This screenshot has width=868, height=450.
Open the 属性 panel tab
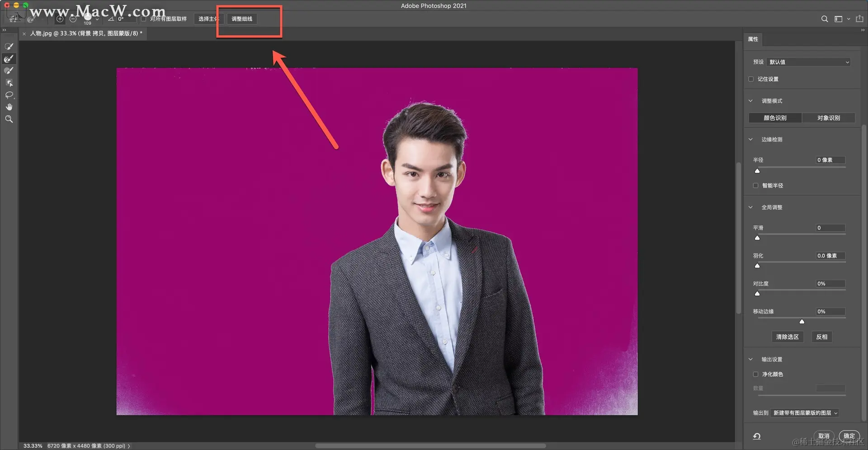[753, 39]
